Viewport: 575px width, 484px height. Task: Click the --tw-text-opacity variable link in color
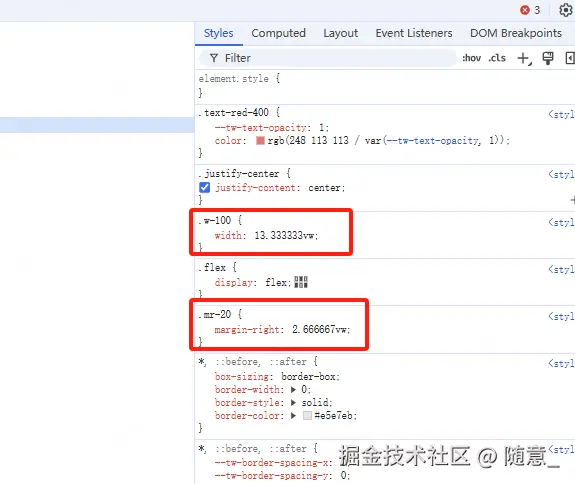[433, 140]
